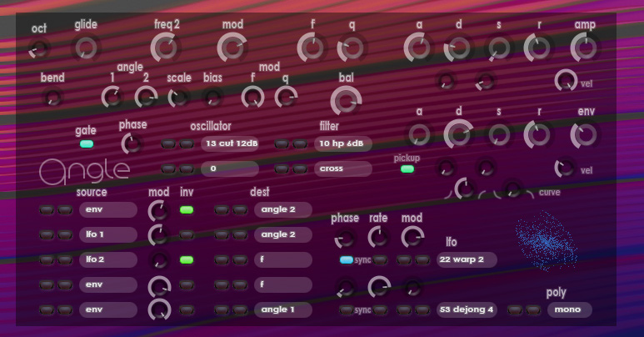
Task: Click mod amount knob in lfo 2 row
Action: pos(158,260)
